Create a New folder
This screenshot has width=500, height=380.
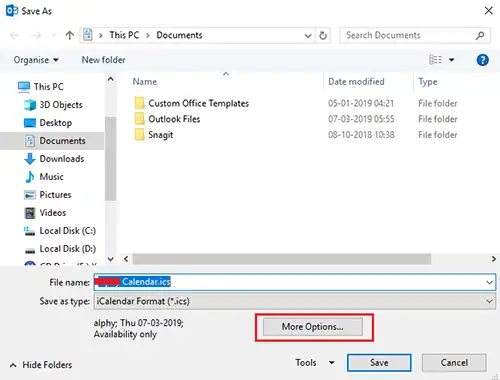coord(103,60)
